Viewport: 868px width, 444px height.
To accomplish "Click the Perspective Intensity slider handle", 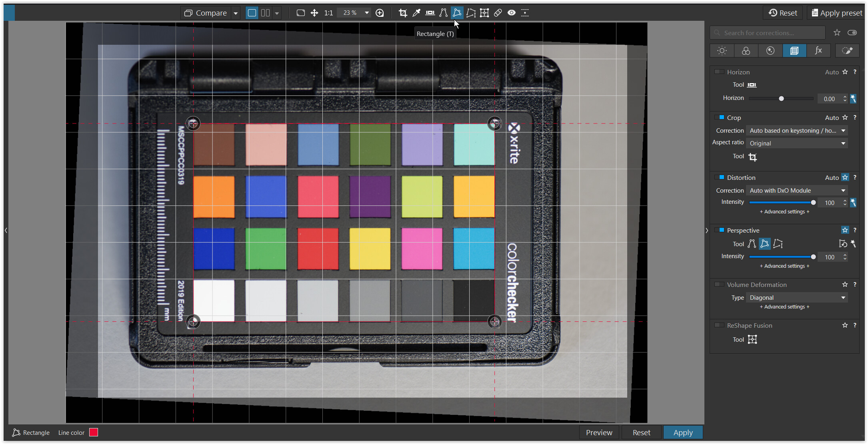I will [813, 257].
